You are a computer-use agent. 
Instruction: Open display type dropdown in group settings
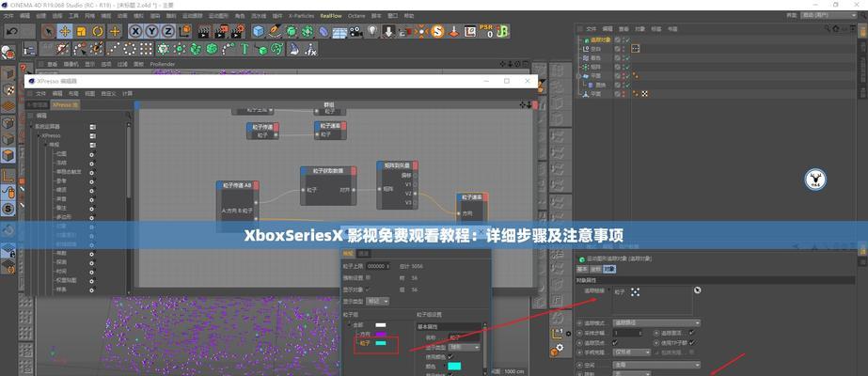pyautogui.click(x=464, y=347)
